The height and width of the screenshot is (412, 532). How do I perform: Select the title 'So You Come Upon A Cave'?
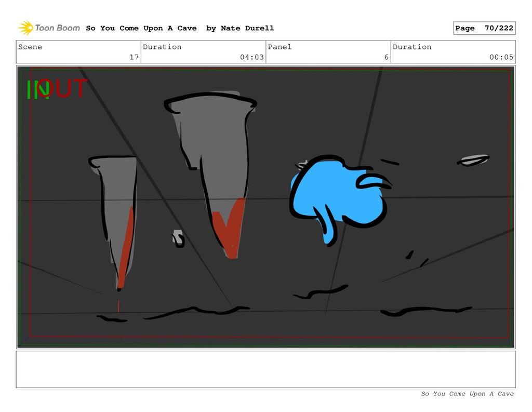coord(141,28)
